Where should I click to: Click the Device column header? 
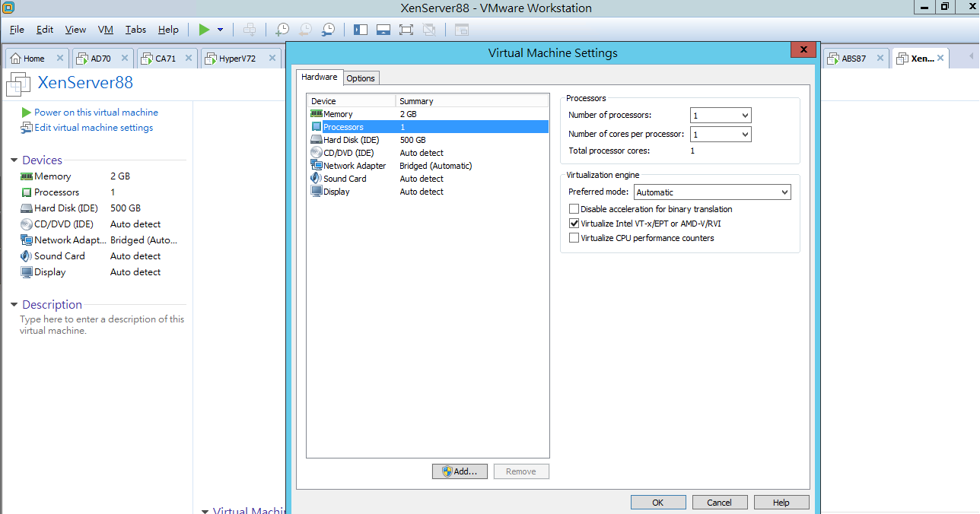pos(352,101)
